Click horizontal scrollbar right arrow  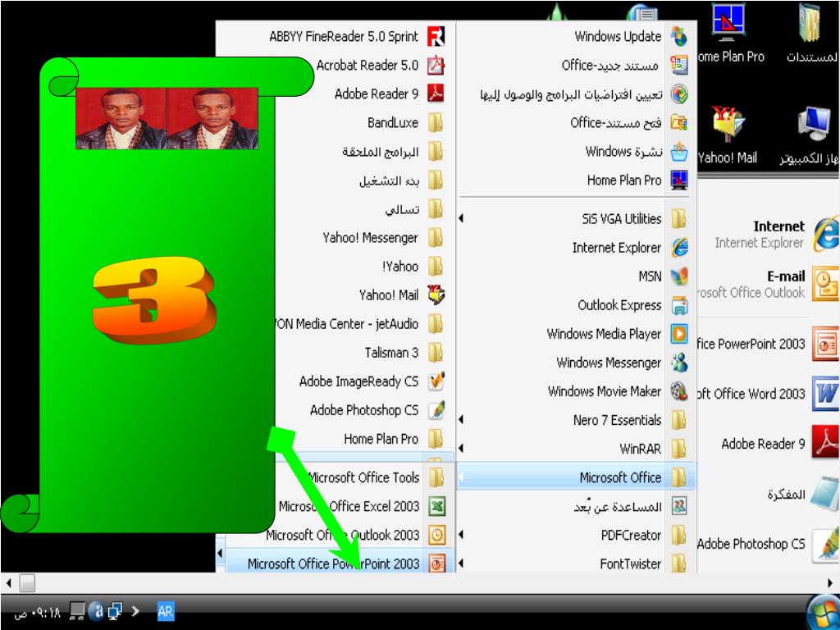point(831,583)
